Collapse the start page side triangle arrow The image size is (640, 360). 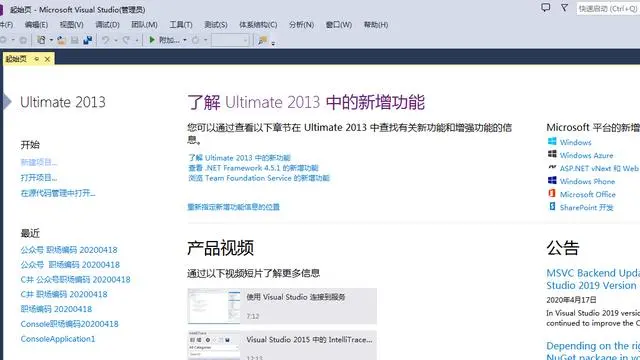[x=7, y=102]
